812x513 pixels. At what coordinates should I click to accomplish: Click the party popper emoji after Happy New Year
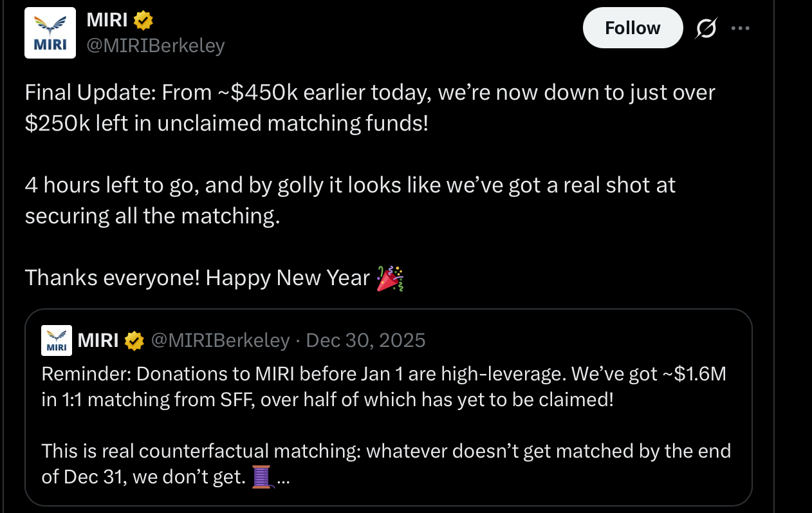(390, 278)
